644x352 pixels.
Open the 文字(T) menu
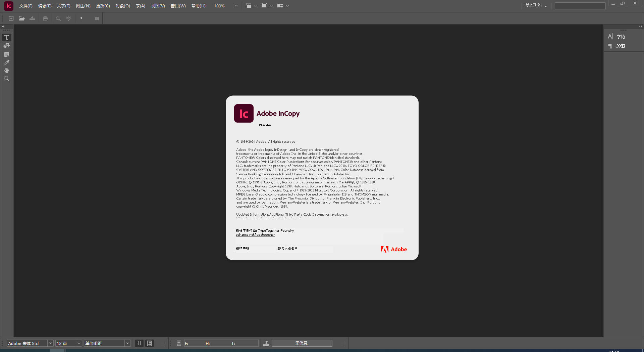(x=64, y=6)
